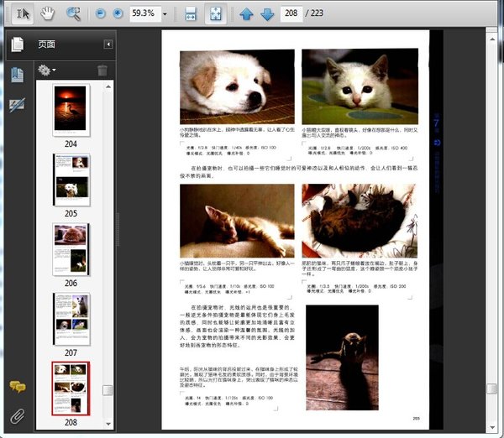Screen dimensions: 504x438
Task: Collapse the 页面 navigation pane
Action: [108, 44]
